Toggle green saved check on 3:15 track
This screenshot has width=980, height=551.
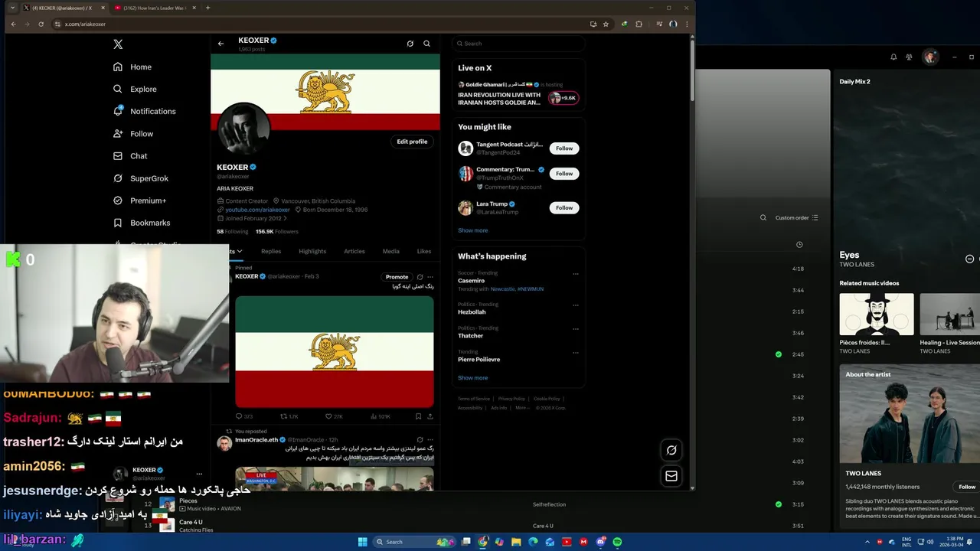click(x=779, y=504)
